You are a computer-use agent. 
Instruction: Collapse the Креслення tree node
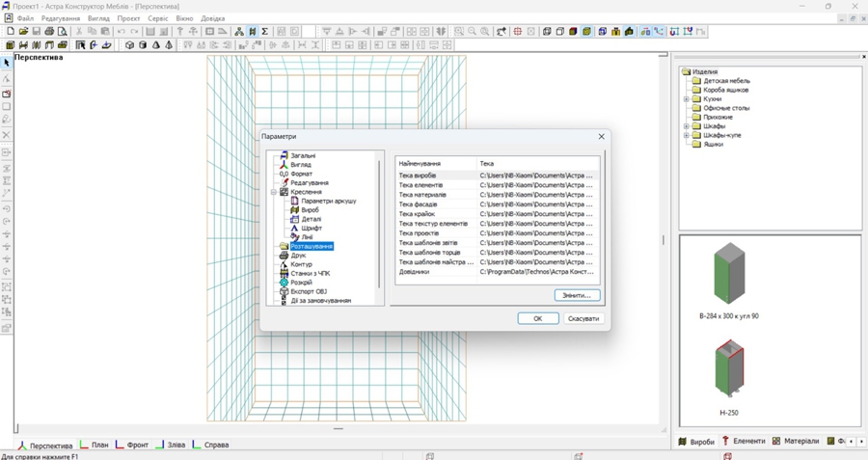tap(274, 192)
